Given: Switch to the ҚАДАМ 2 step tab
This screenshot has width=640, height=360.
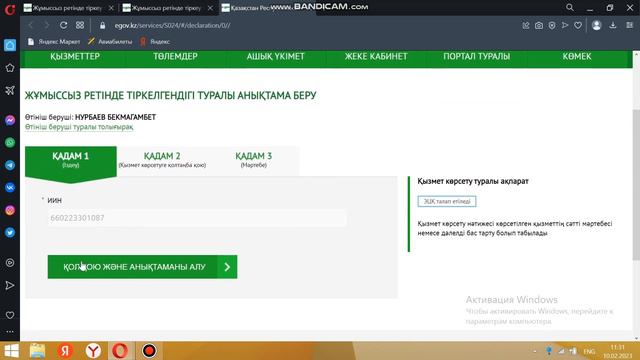Looking at the screenshot, I should pyautogui.click(x=162, y=160).
